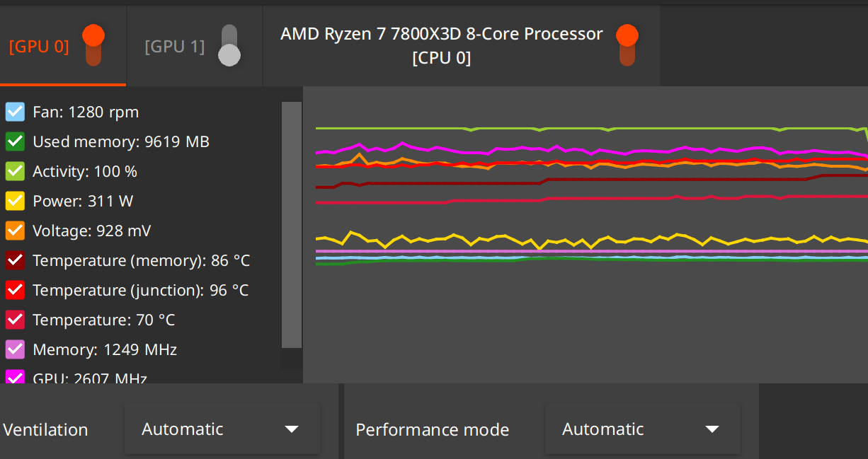Hide the Temperature (junction) graph line

(16, 290)
